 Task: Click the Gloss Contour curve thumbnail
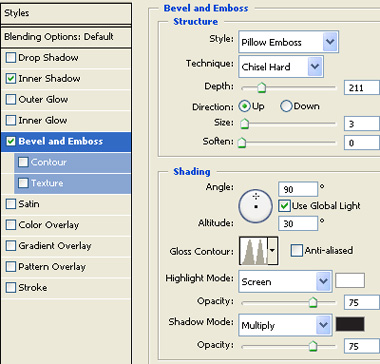click(254, 250)
